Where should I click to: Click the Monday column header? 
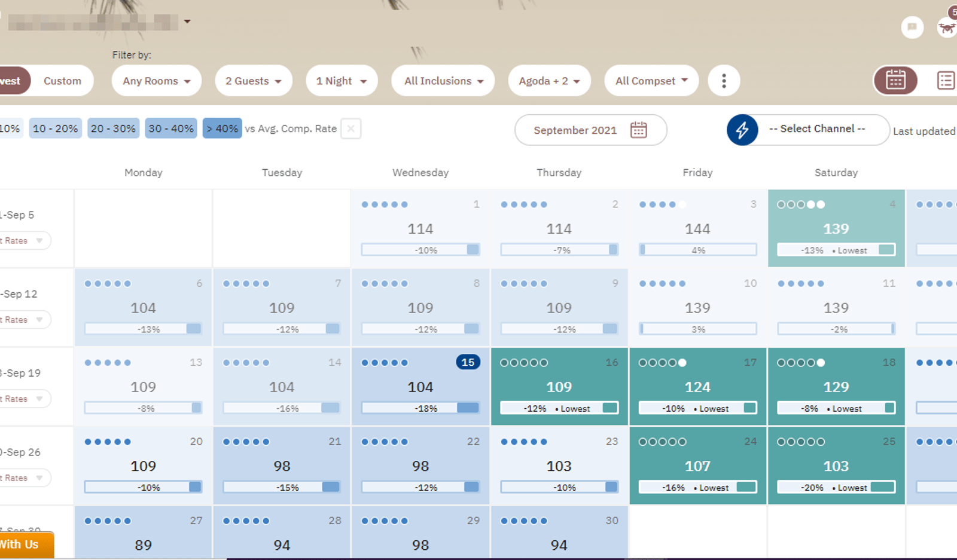(143, 172)
